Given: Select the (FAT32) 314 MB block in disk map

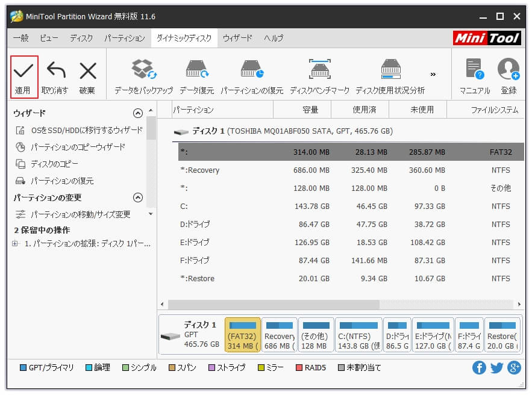Looking at the screenshot, I should [x=243, y=335].
